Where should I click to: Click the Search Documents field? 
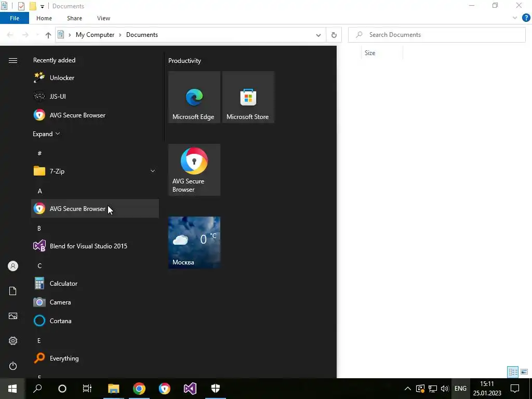436,35
